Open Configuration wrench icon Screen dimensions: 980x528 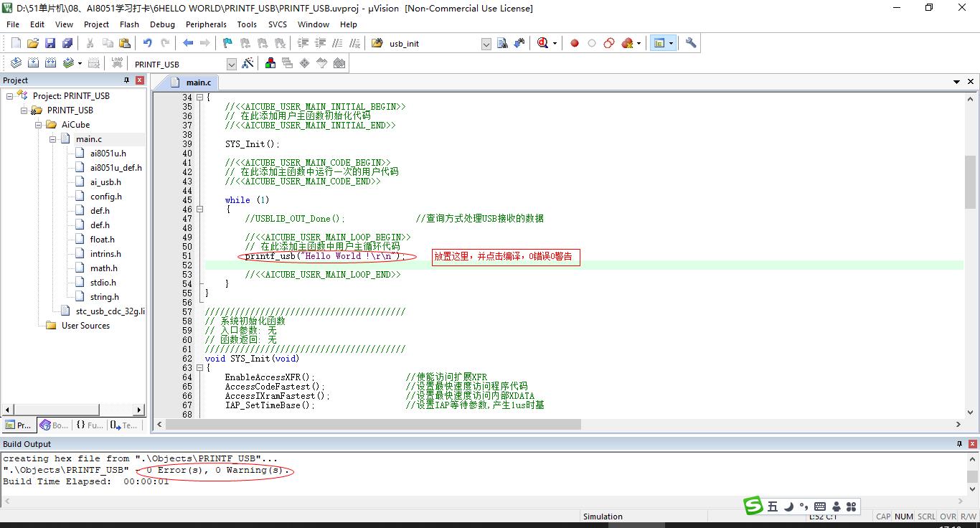[691, 43]
